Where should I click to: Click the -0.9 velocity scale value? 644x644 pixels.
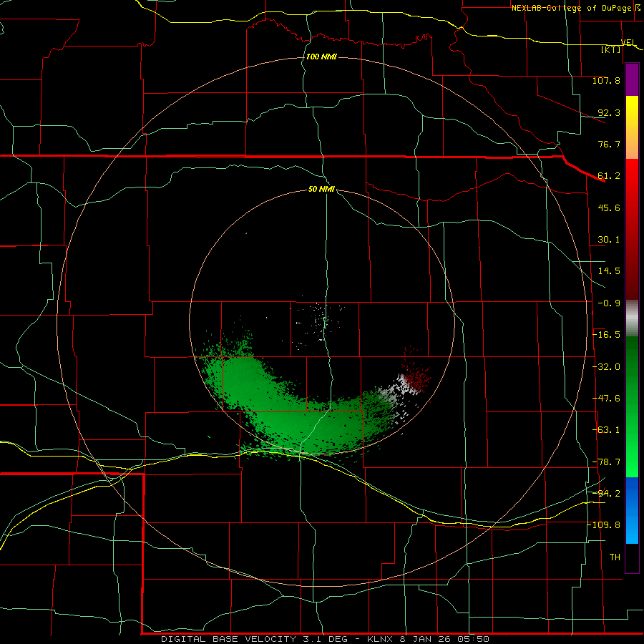click(x=609, y=303)
